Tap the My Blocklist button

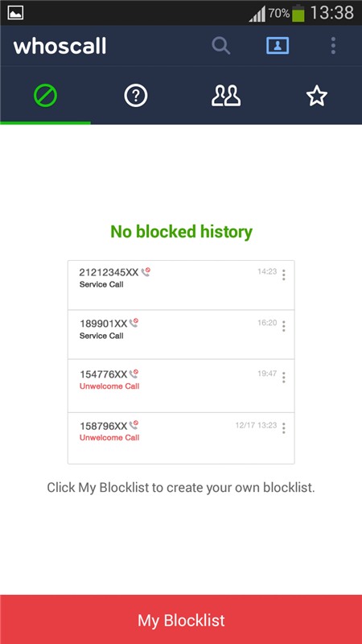(181, 619)
